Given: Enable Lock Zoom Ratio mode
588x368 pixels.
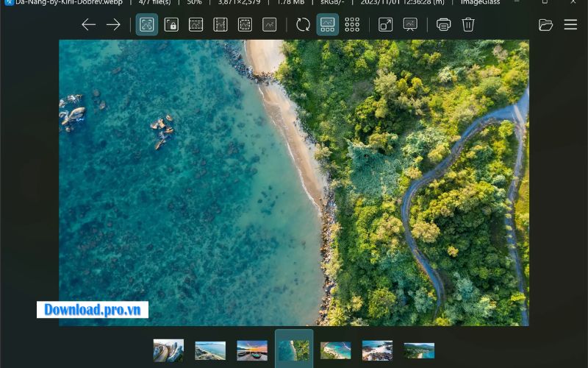Looking at the screenshot, I should click(171, 25).
